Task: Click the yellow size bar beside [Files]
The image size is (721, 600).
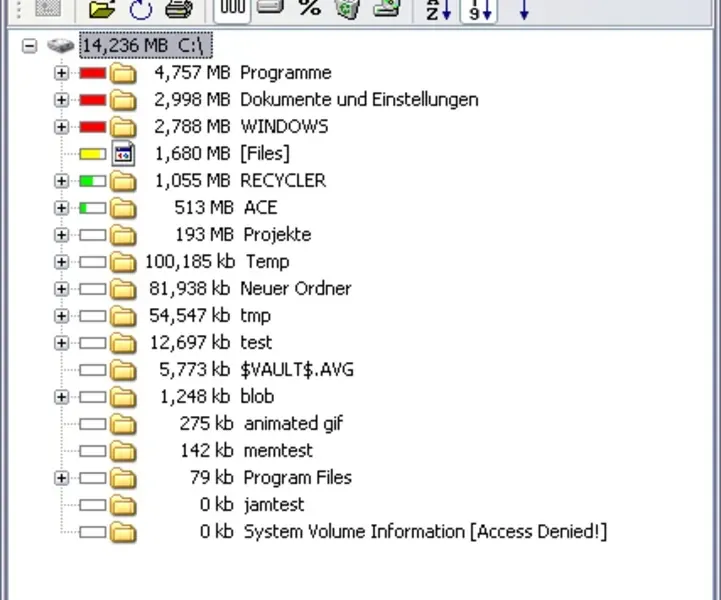Action: [x=92, y=154]
